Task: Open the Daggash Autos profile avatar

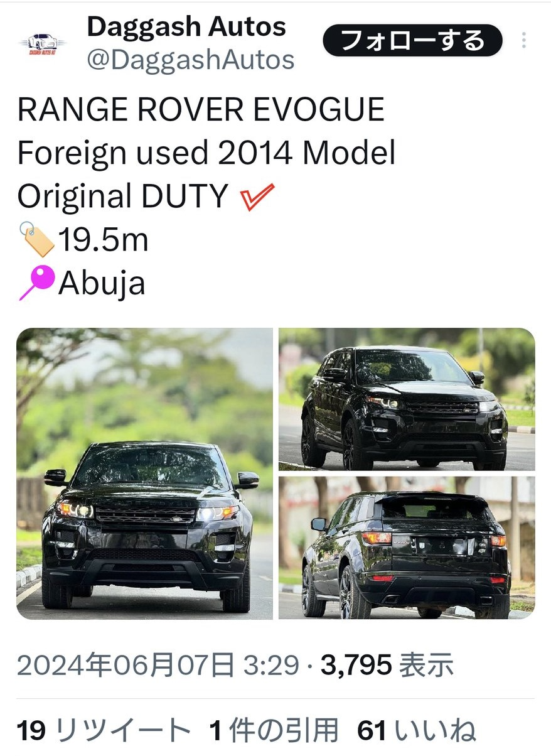Action: 43,43
